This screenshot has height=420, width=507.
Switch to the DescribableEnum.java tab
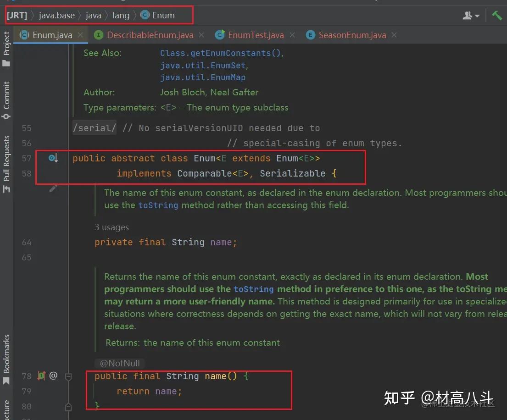pos(150,35)
